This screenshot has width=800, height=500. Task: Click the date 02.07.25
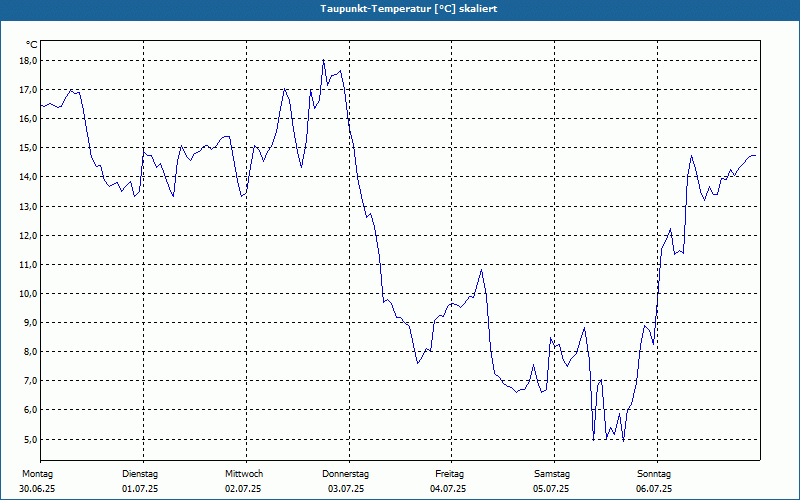click(x=243, y=489)
